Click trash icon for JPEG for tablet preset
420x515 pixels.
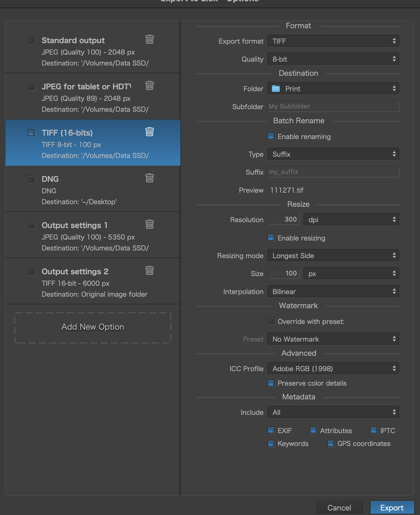point(150,86)
